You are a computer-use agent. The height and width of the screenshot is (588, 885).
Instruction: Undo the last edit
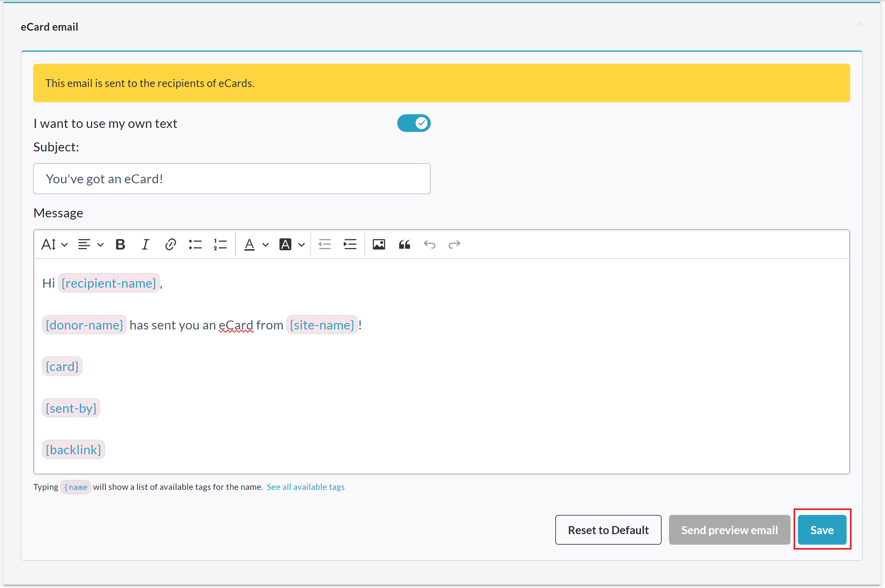[x=429, y=245]
